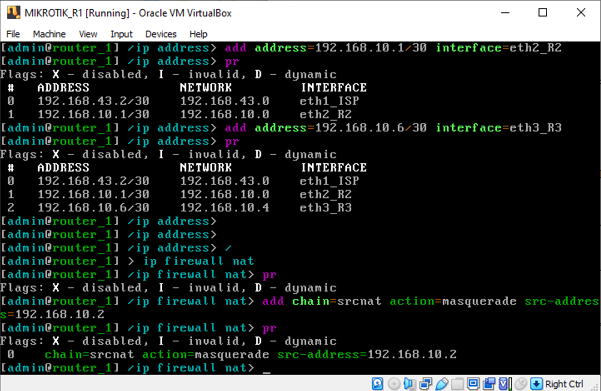Click the shared folders status icon

click(x=457, y=383)
